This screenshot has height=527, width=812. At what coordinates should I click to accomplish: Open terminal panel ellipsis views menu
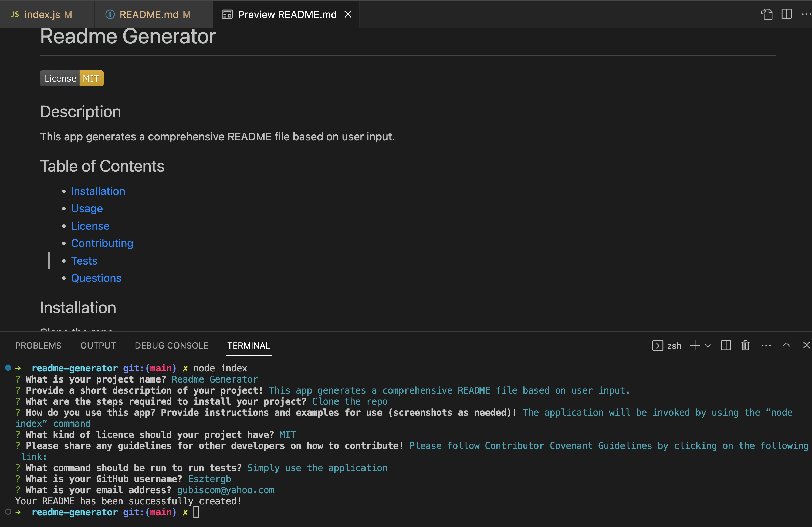click(x=766, y=345)
